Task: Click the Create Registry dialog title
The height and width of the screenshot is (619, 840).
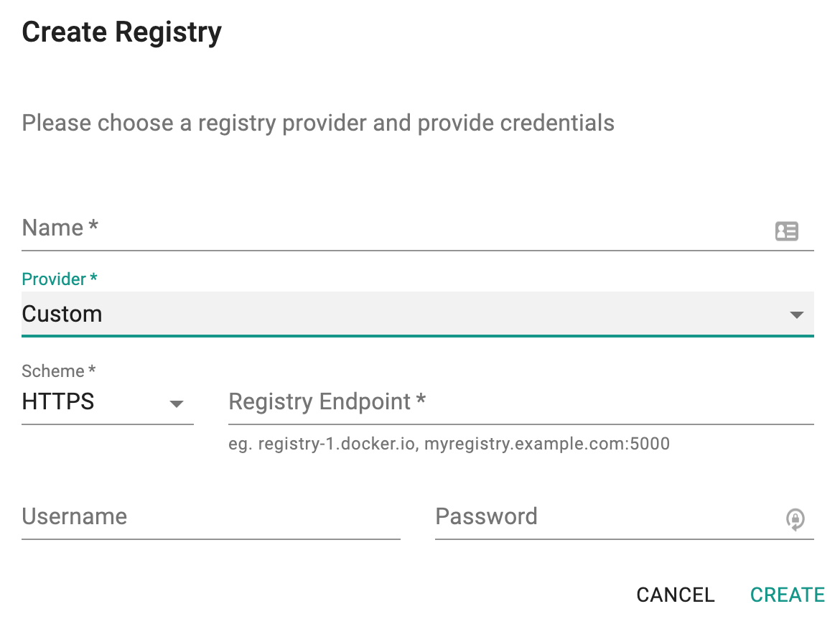Action: coord(121,32)
